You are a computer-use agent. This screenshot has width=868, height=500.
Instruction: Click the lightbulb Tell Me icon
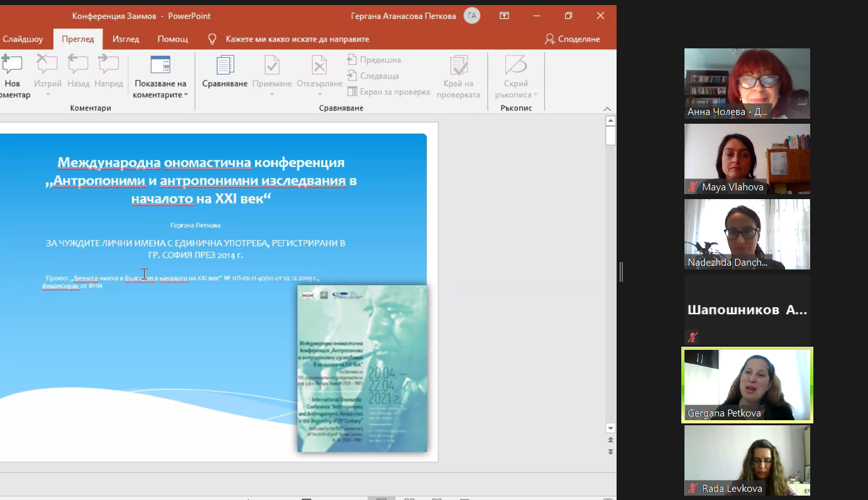click(212, 39)
